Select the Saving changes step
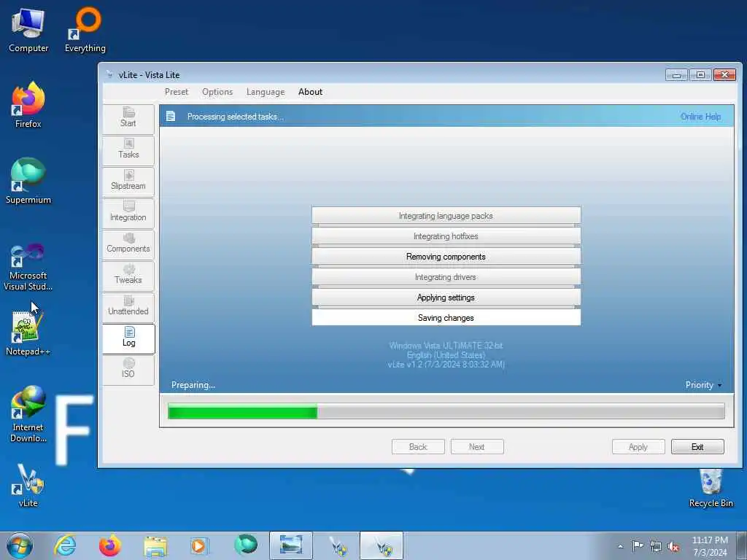The image size is (747, 560). 446,318
